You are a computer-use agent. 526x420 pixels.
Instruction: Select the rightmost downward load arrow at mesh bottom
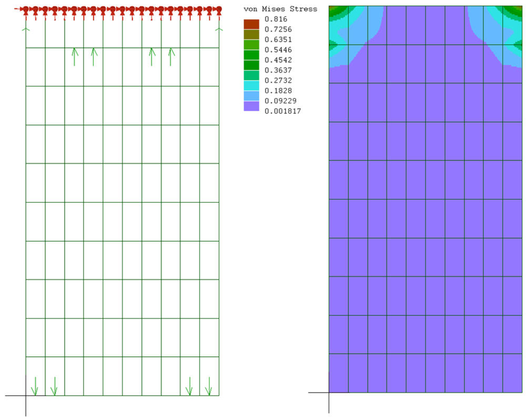pyautogui.click(x=208, y=386)
